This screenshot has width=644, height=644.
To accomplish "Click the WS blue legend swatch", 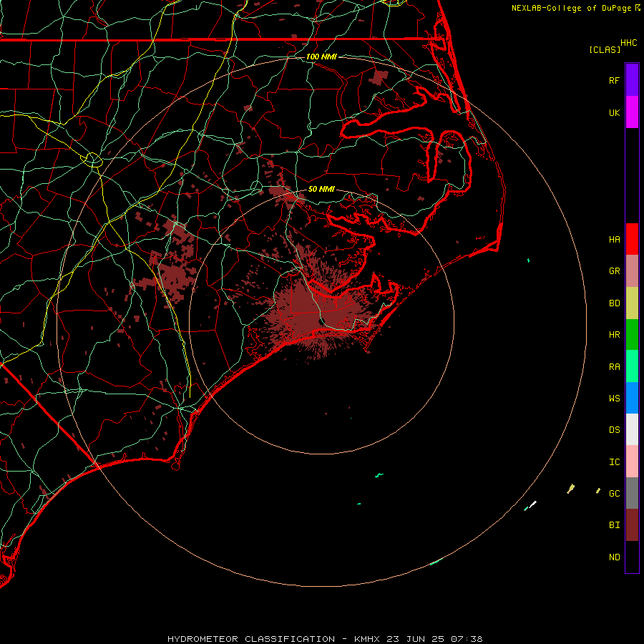I will tap(632, 398).
